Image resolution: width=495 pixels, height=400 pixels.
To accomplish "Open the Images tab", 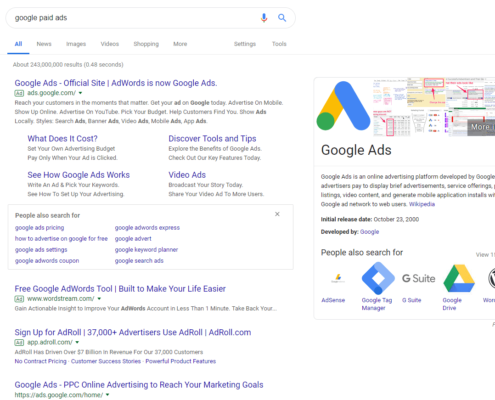I will coord(76,44).
